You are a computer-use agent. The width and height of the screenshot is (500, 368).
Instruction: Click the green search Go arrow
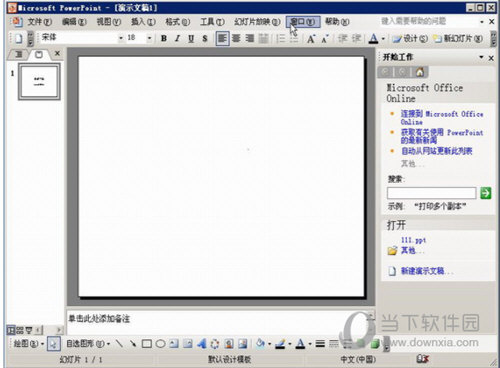click(486, 193)
